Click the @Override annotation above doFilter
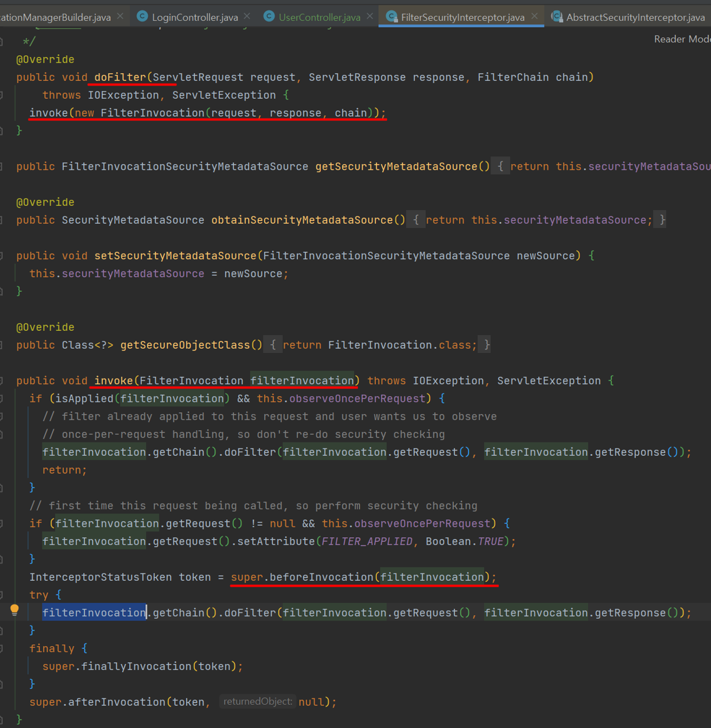The width and height of the screenshot is (711, 728). click(x=45, y=59)
